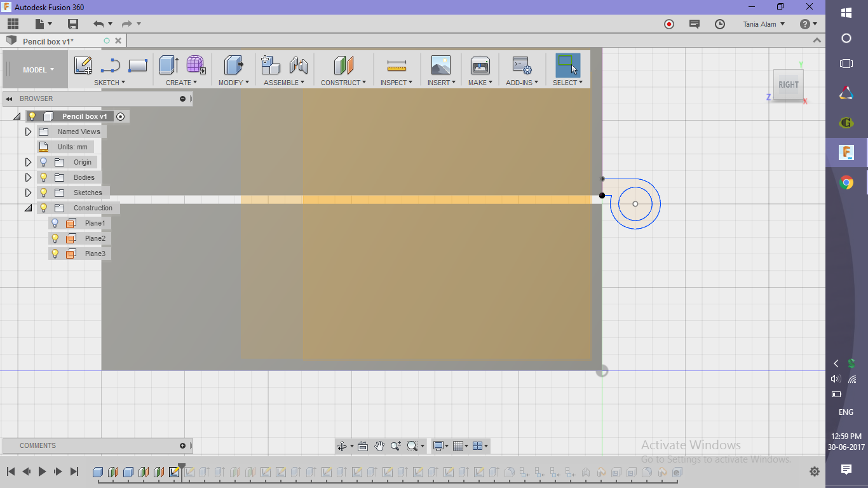Viewport: 868px width, 488px height.
Task: Open the Grid and Snaps dropdown
Action: coord(461,446)
